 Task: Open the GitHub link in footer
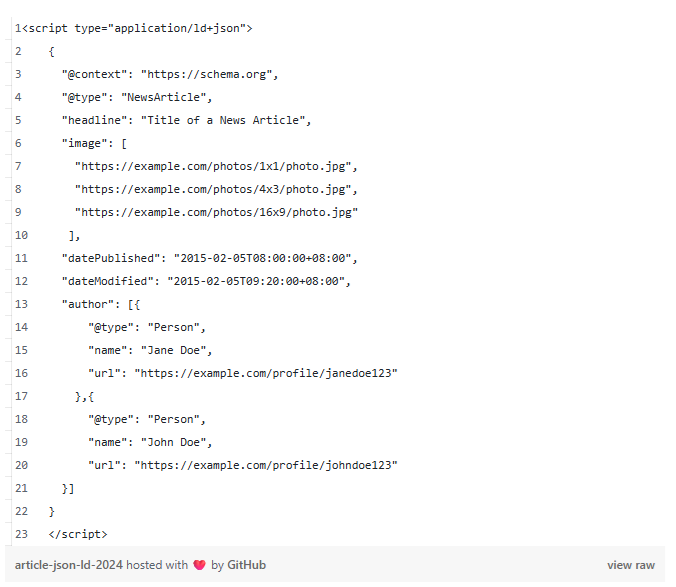pos(246,565)
